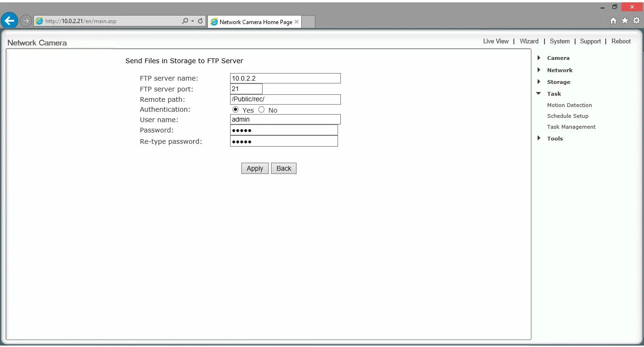Click the browser forward arrow button
This screenshot has height=347, width=644.
click(26, 21)
